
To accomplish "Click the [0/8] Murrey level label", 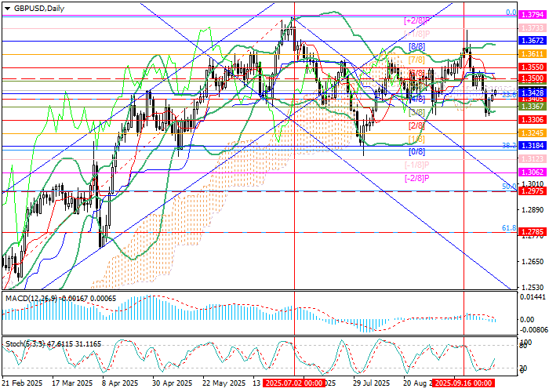I will coord(417,151).
